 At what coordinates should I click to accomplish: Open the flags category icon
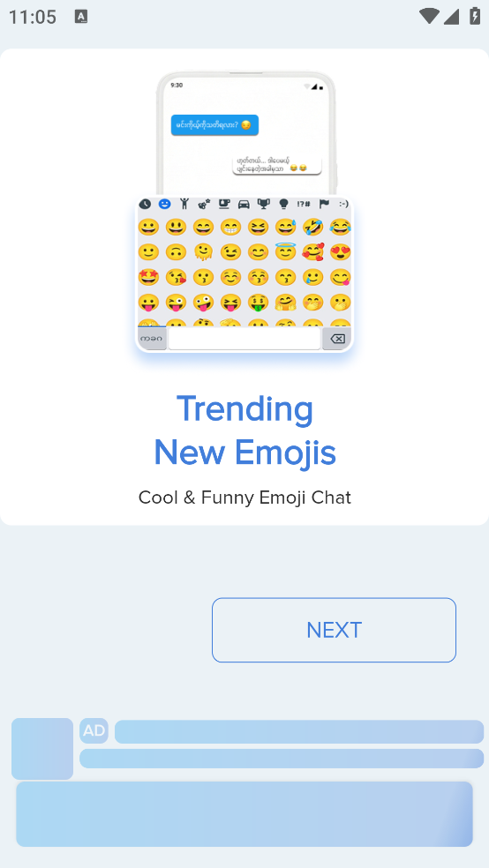(324, 204)
